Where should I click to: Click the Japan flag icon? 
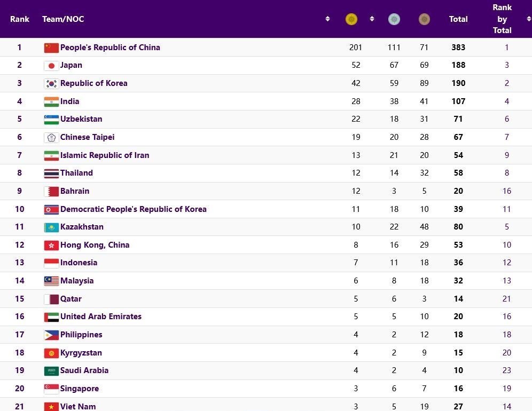click(51, 66)
